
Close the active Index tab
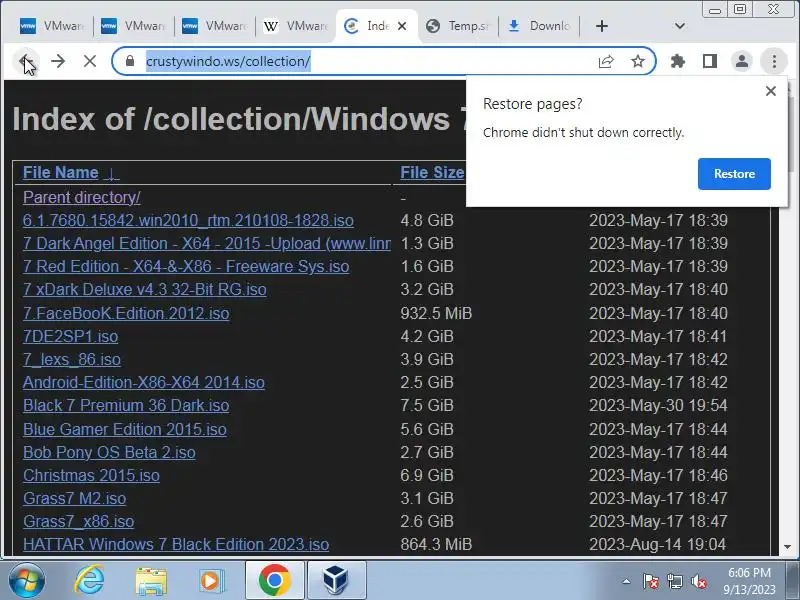click(402, 26)
